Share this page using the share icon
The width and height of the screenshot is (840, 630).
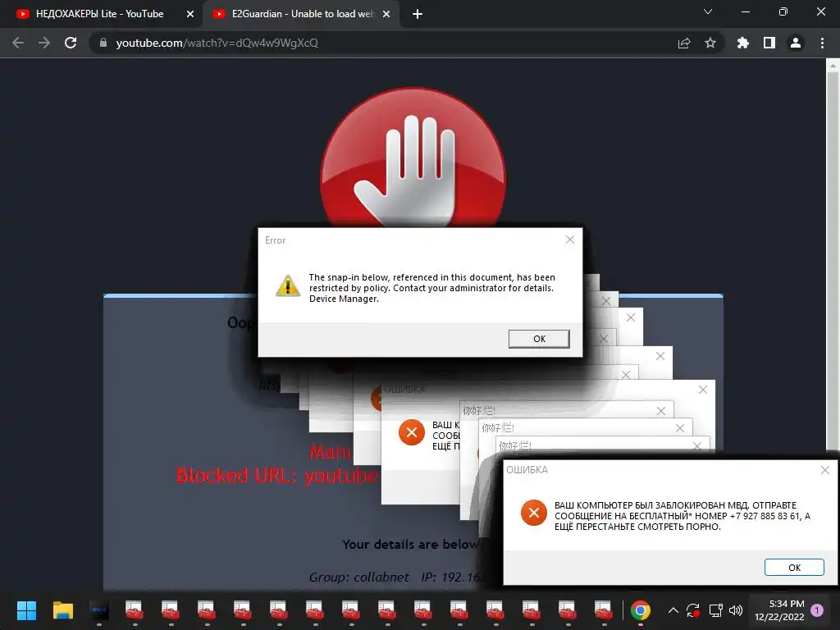[684, 43]
